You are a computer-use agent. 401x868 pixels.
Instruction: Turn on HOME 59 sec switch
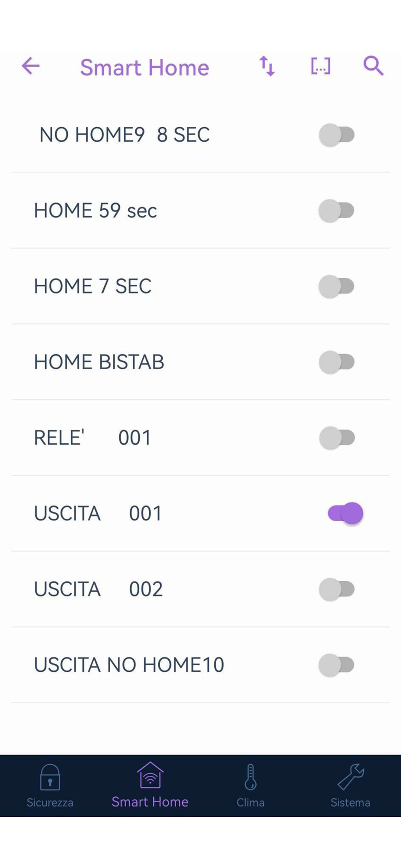tap(337, 211)
